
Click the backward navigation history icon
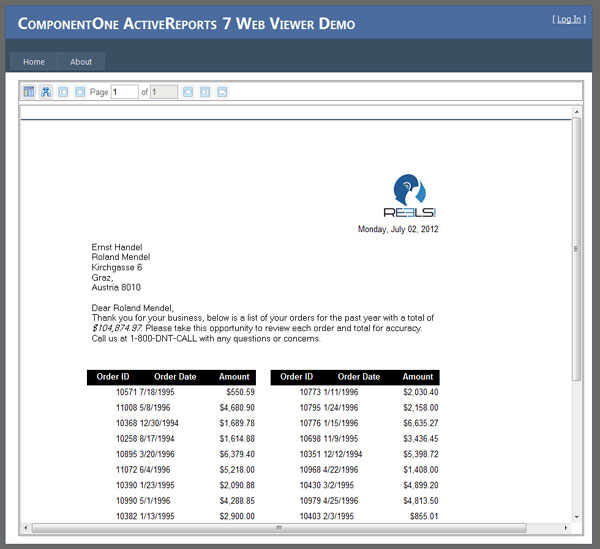click(x=222, y=92)
